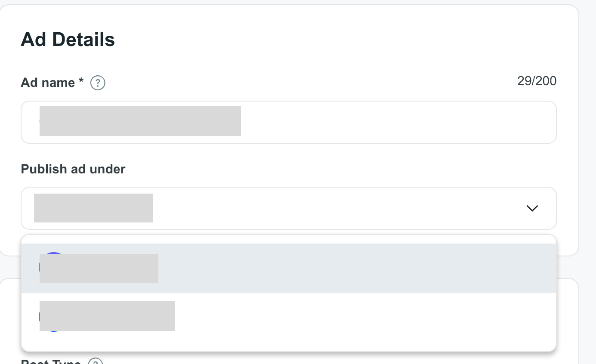
Task: Click the "Publish ad under" label
Action: (73, 169)
